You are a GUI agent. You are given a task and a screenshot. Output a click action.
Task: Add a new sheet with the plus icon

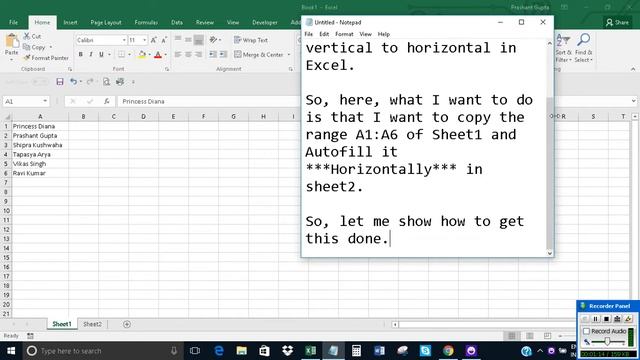click(x=127, y=324)
